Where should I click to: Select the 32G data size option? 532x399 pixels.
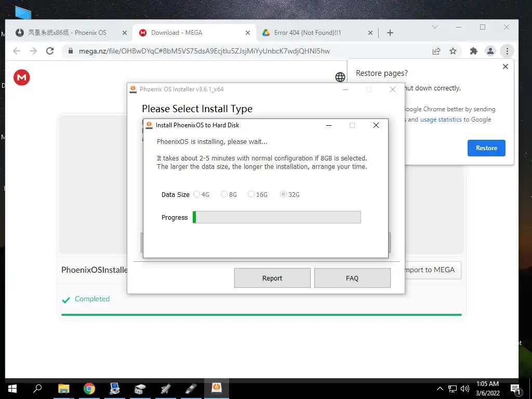(x=289, y=194)
